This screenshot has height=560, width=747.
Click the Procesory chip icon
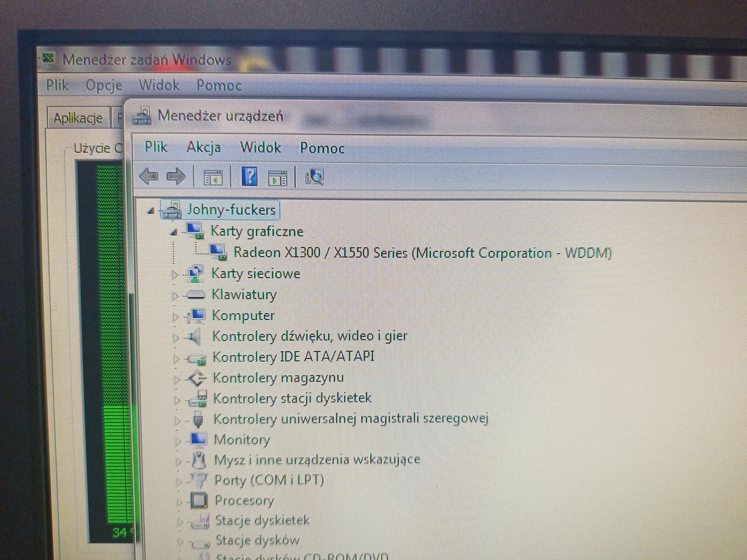[199, 500]
